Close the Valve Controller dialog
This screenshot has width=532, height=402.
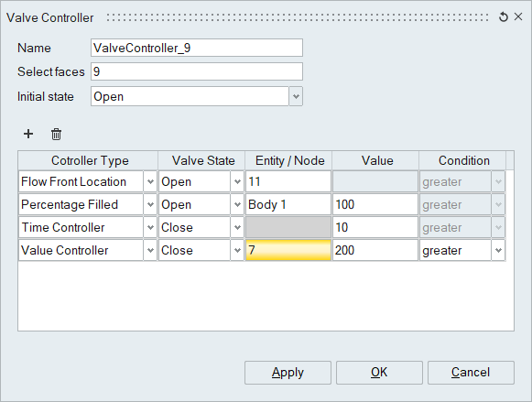(x=518, y=16)
